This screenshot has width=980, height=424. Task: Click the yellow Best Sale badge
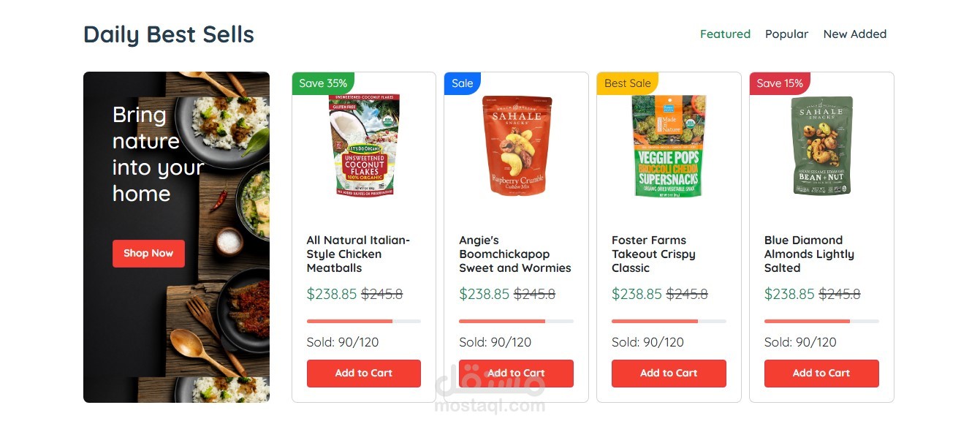[627, 83]
